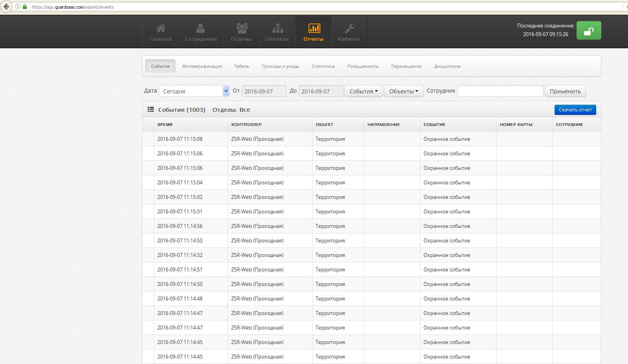Click the Применить button
The width and height of the screenshot is (628, 364).
(565, 91)
